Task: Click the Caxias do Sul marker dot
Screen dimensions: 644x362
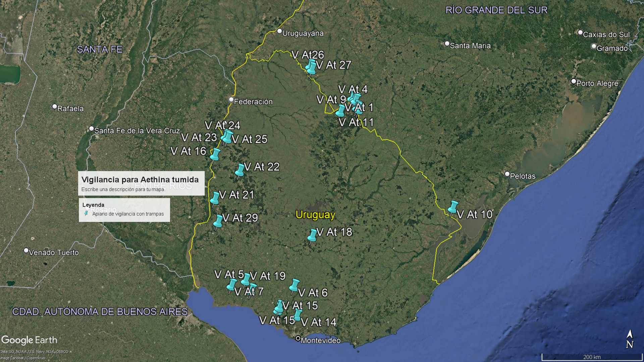Action: click(x=580, y=33)
